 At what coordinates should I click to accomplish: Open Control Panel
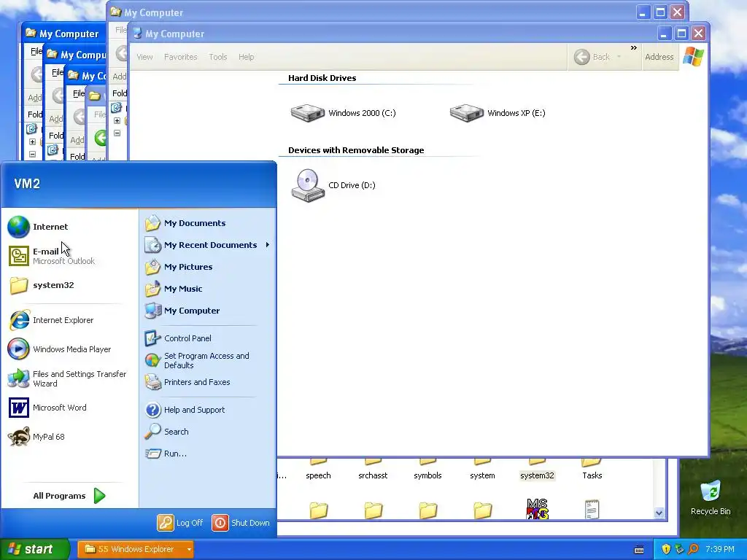pos(178,338)
